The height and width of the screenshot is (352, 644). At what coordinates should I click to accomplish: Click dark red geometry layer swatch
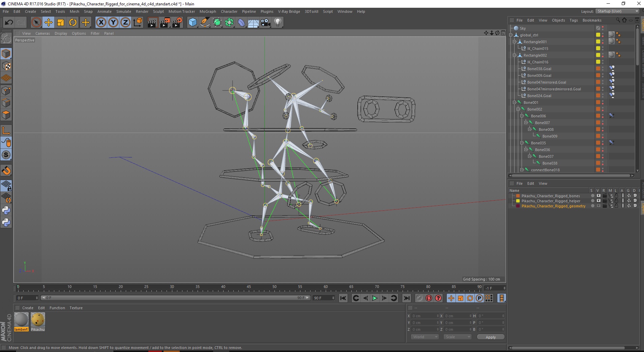coord(518,206)
